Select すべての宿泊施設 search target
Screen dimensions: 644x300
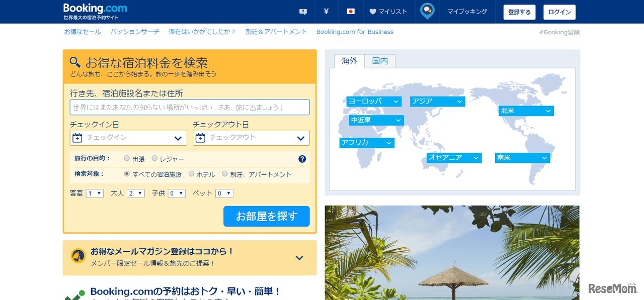(127, 174)
